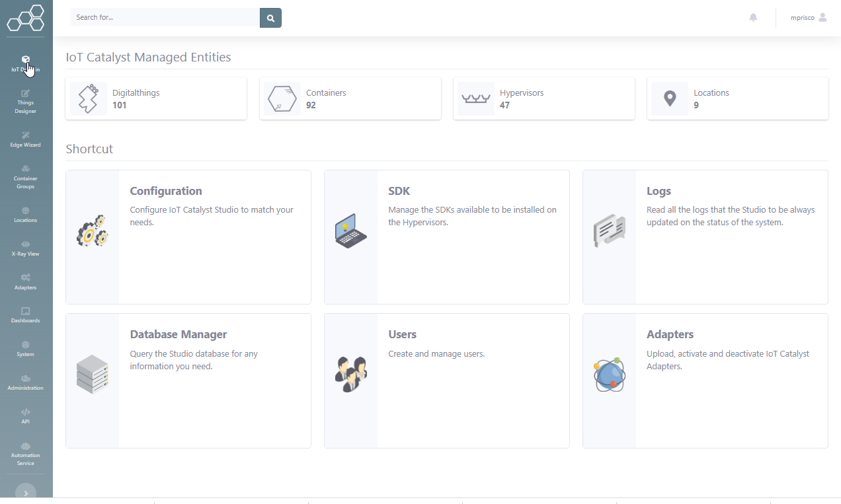Click the magnifier search button
Image resolution: width=841 pixels, height=504 pixels.
pos(270,18)
